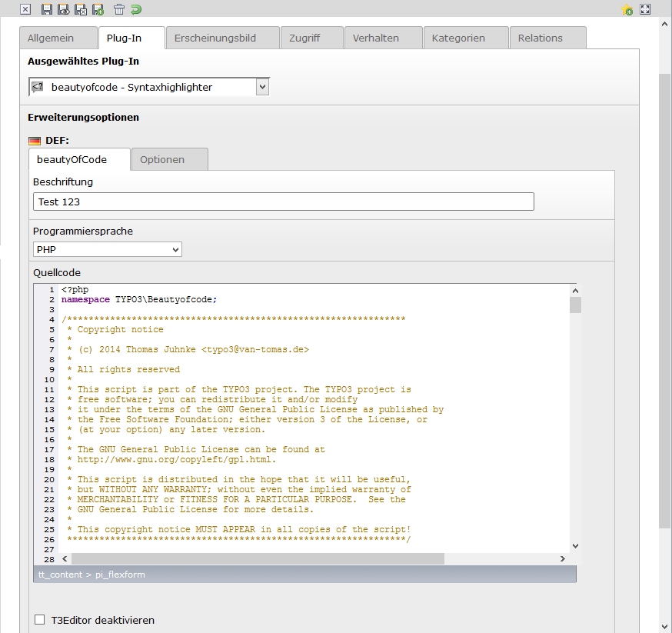The height and width of the screenshot is (633, 672).
Task: Close the document with the X icon
Action: [x=25, y=9]
